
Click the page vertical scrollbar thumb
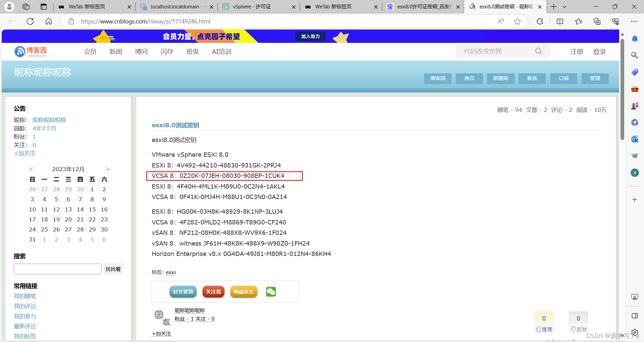point(622,89)
